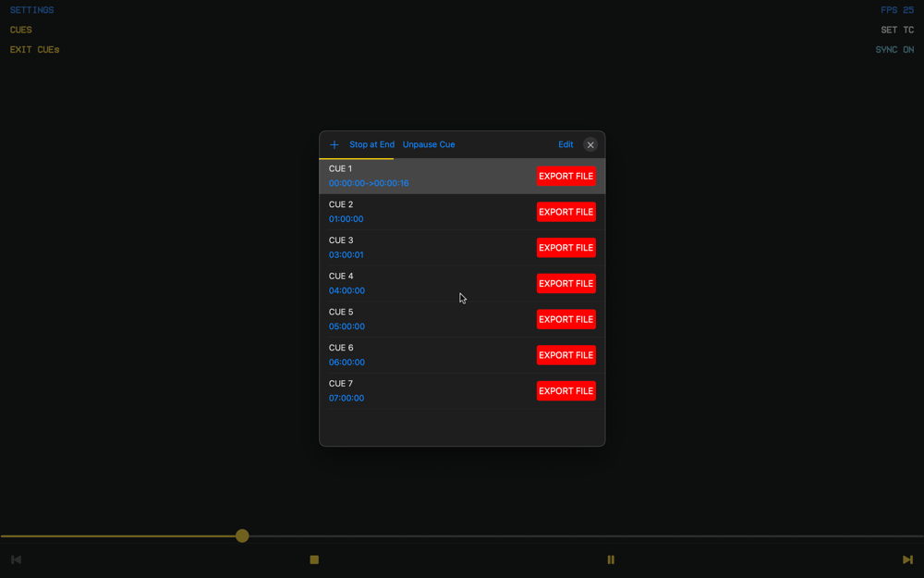Click SET TC option
The width and height of the screenshot is (924, 578).
pyautogui.click(x=897, y=30)
